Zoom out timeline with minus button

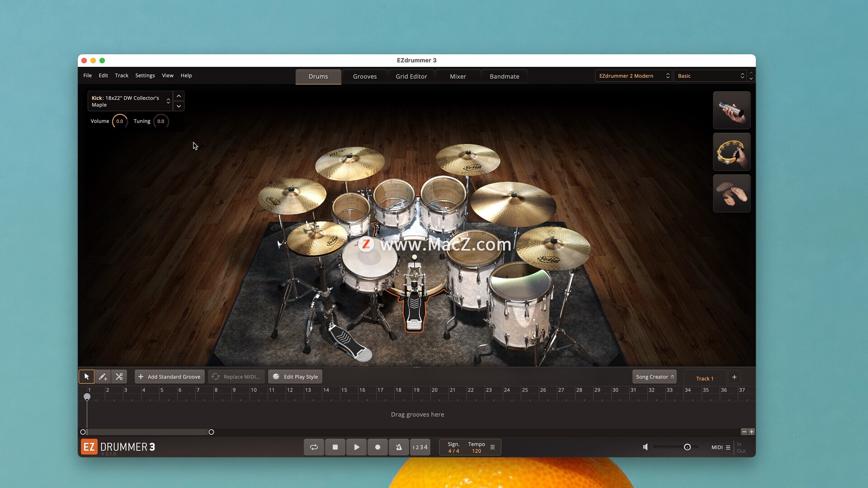coord(744,432)
